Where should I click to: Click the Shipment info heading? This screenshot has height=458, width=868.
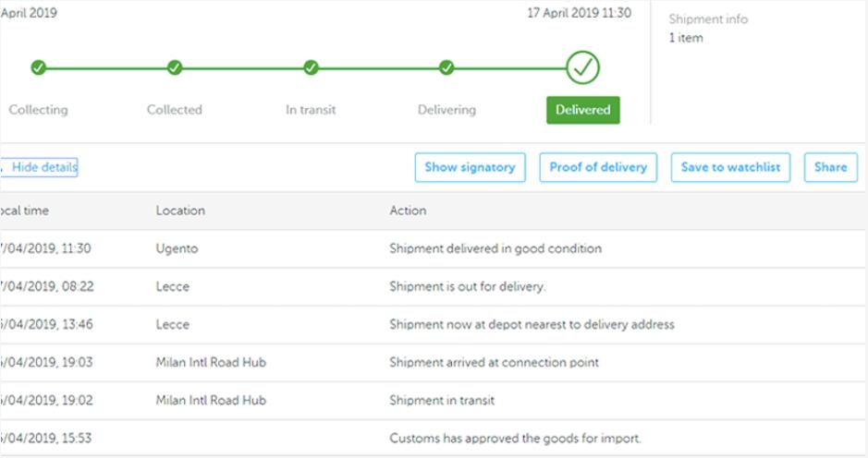coord(708,19)
